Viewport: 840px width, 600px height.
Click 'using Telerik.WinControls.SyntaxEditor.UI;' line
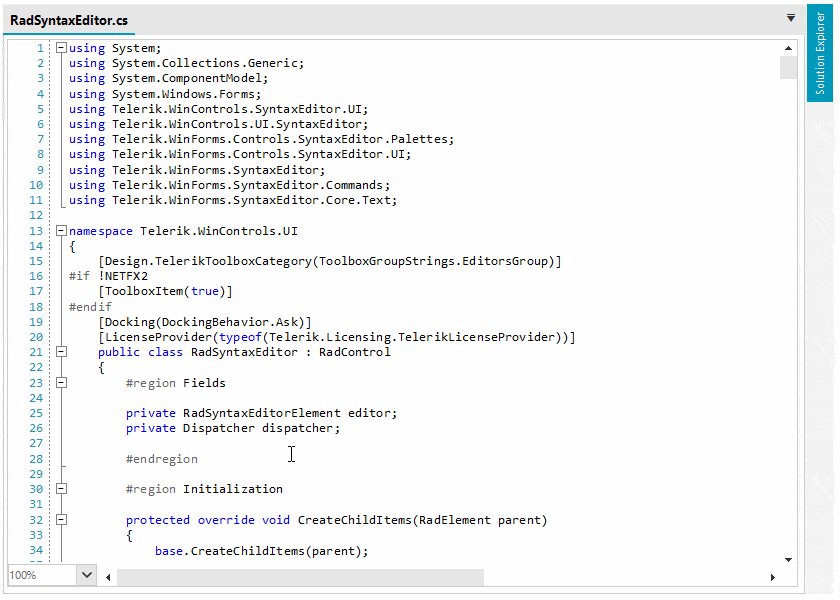coord(219,109)
